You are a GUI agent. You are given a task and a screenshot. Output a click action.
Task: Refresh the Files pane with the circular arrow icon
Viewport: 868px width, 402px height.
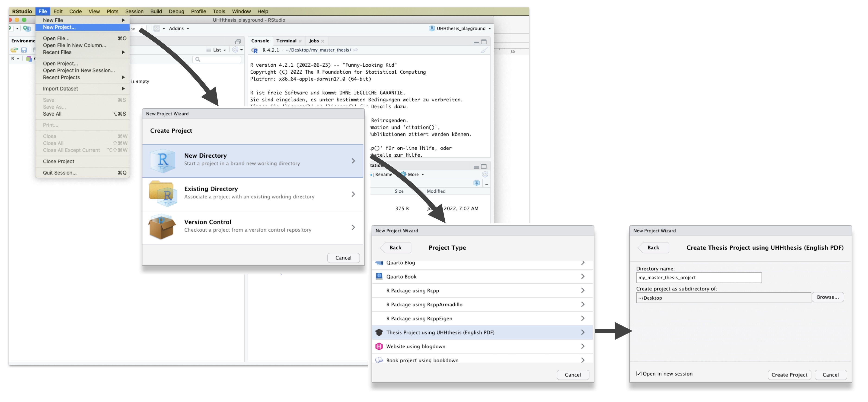pyautogui.click(x=485, y=174)
